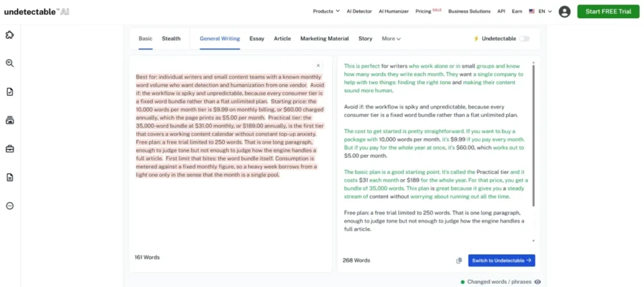Clear the input text with the X
644x287 pixels.
coord(318,65)
